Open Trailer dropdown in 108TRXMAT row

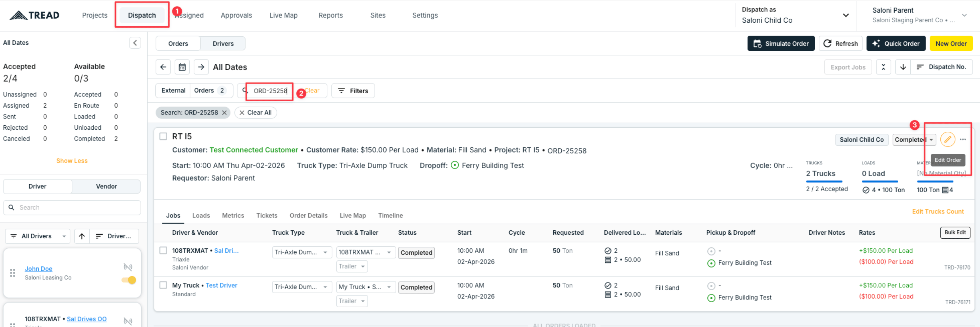coord(352,266)
